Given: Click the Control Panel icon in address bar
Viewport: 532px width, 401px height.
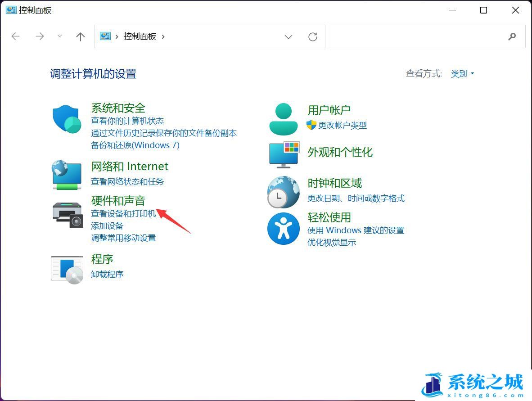Looking at the screenshot, I should 105,36.
